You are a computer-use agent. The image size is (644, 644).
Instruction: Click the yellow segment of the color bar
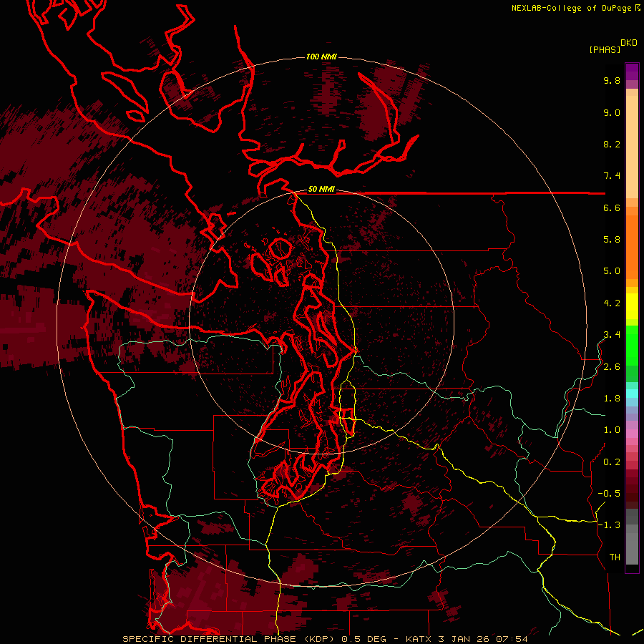(632, 306)
